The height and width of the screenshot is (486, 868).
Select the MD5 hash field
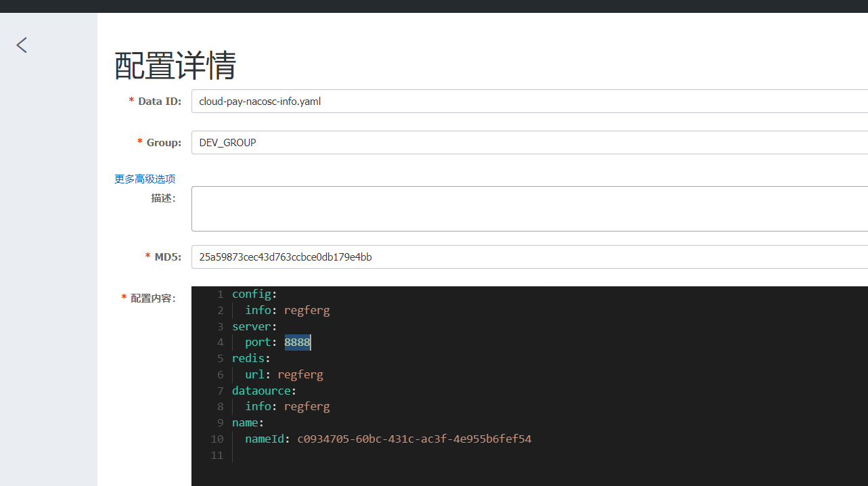click(x=528, y=257)
